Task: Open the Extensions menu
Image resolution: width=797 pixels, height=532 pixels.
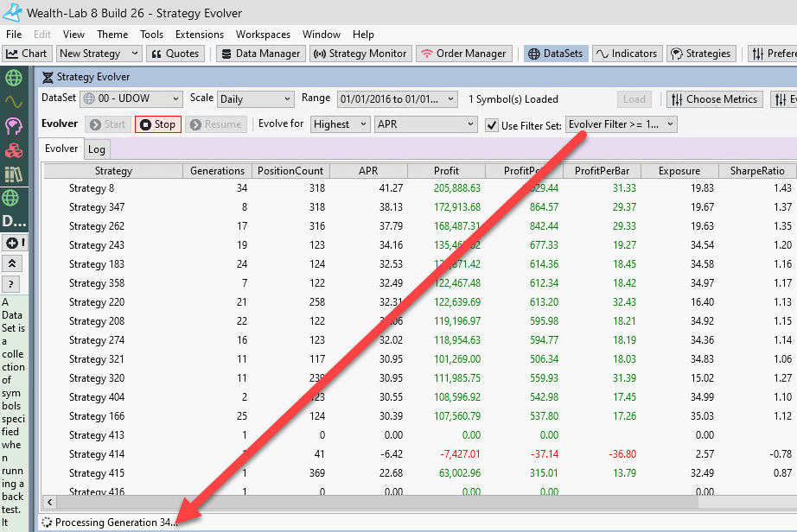Action: tap(199, 35)
